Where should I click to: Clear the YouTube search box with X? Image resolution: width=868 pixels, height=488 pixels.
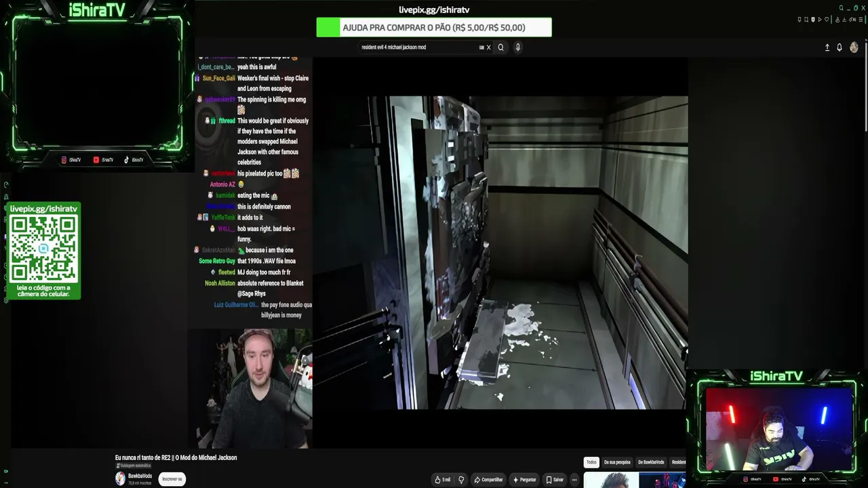[488, 47]
